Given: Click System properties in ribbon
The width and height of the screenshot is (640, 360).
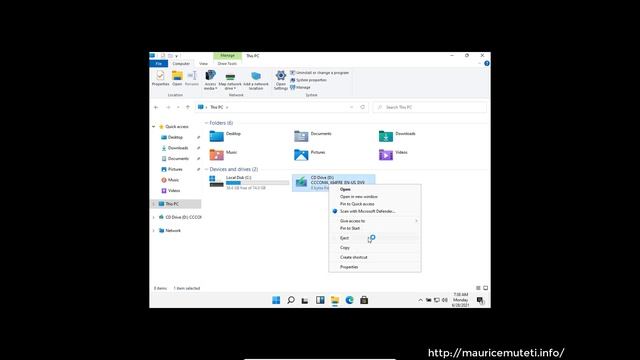Looking at the screenshot, I should tap(308, 80).
